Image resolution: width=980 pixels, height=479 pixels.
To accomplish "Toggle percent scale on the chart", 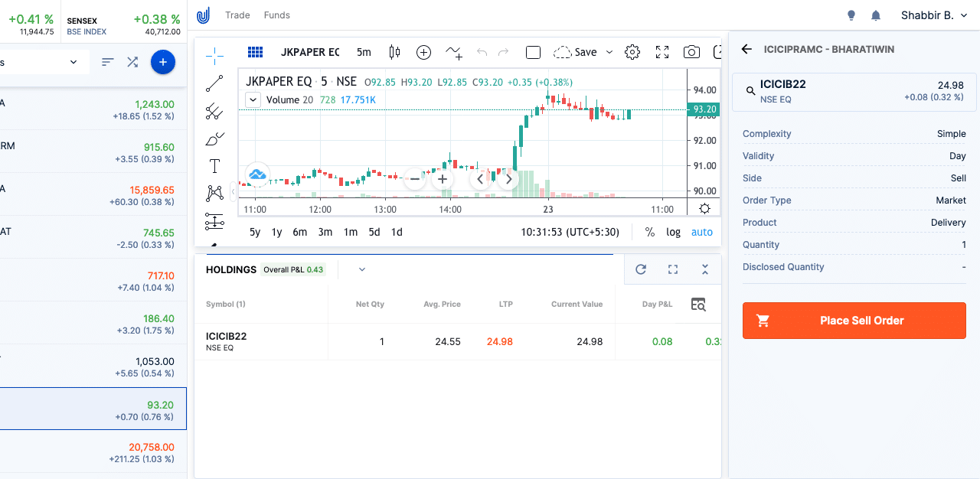I will (x=649, y=232).
